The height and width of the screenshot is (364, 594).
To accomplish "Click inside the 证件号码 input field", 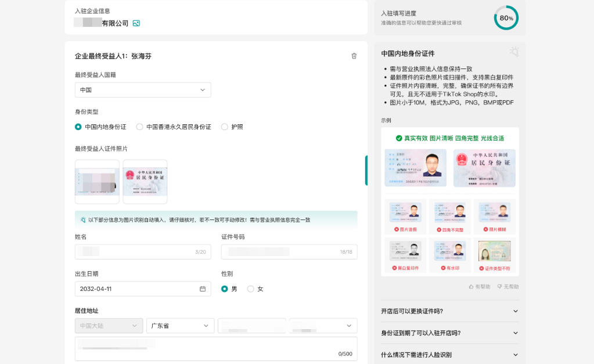I will pyautogui.click(x=289, y=251).
